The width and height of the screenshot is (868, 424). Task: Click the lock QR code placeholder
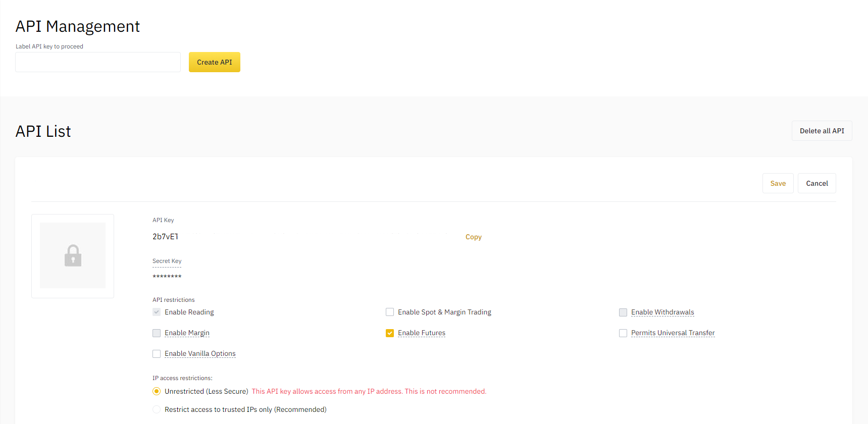tap(73, 255)
